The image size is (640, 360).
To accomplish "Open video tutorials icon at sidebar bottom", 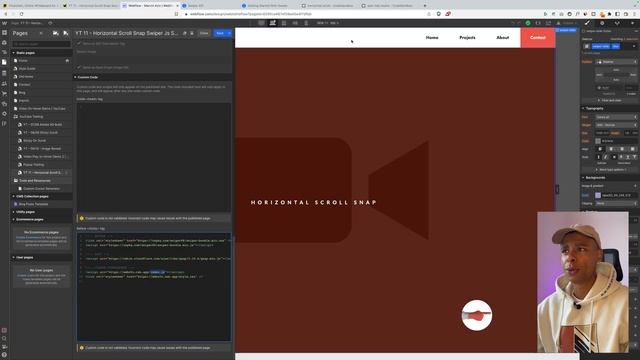I will click(x=4, y=347).
